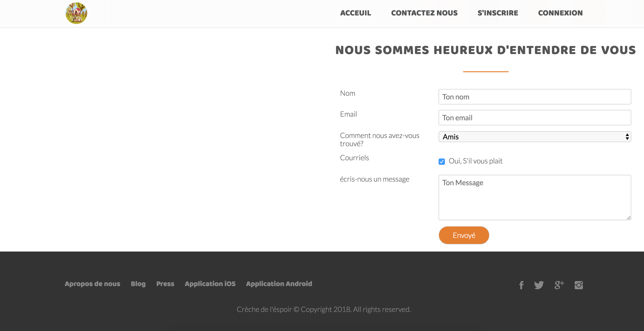Open Instagram profile via footer icon
The image size is (644, 331).
pyautogui.click(x=579, y=285)
